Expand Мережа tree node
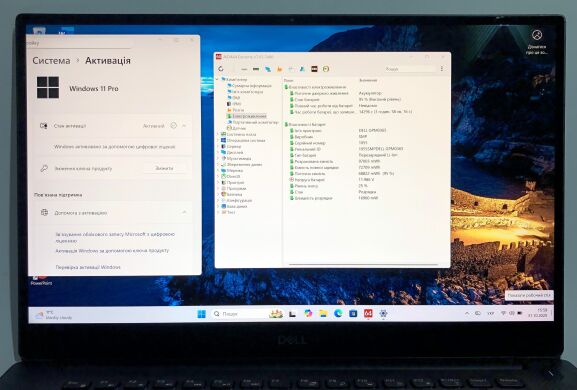This screenshot has height=390, width=577. click(217, 170)
